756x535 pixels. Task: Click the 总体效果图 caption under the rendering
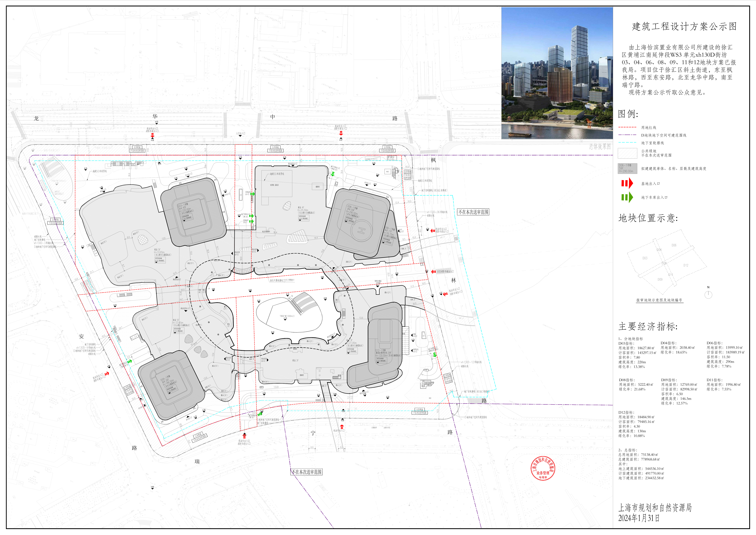(600, 146)
